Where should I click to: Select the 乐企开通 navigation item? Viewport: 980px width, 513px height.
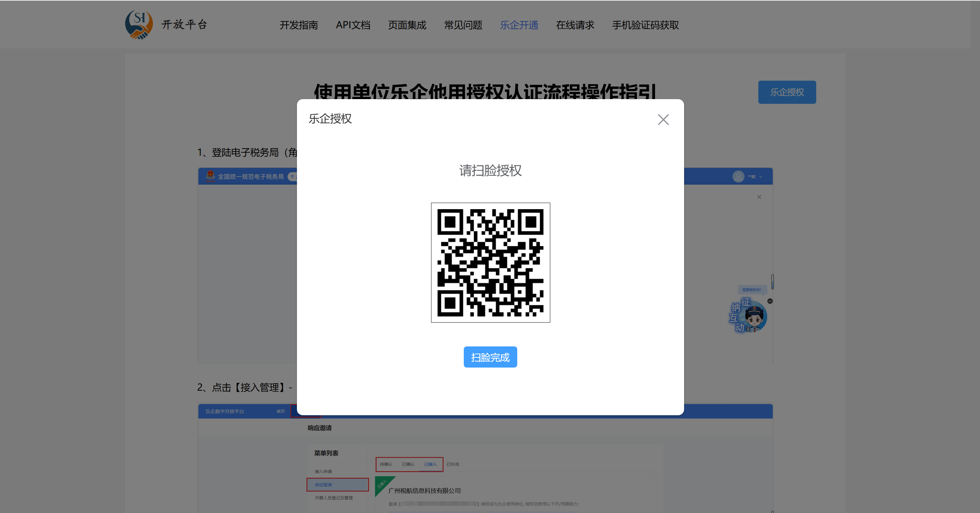point(519,25)
